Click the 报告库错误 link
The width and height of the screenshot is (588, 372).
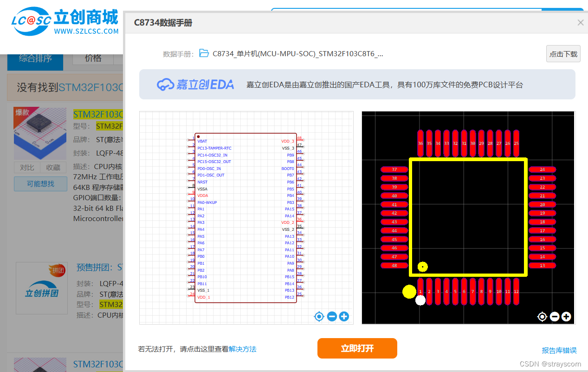click(559, 350)
